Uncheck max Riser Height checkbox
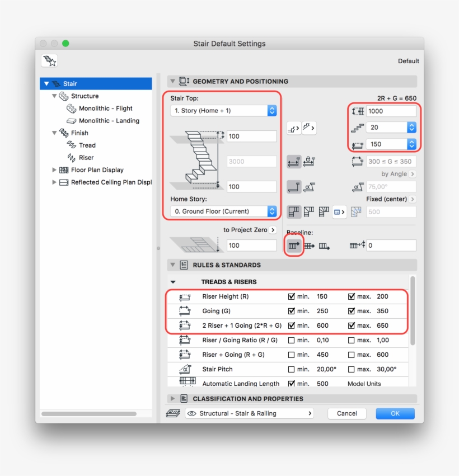This screenshot has width=459, height=476. (352, 296)
